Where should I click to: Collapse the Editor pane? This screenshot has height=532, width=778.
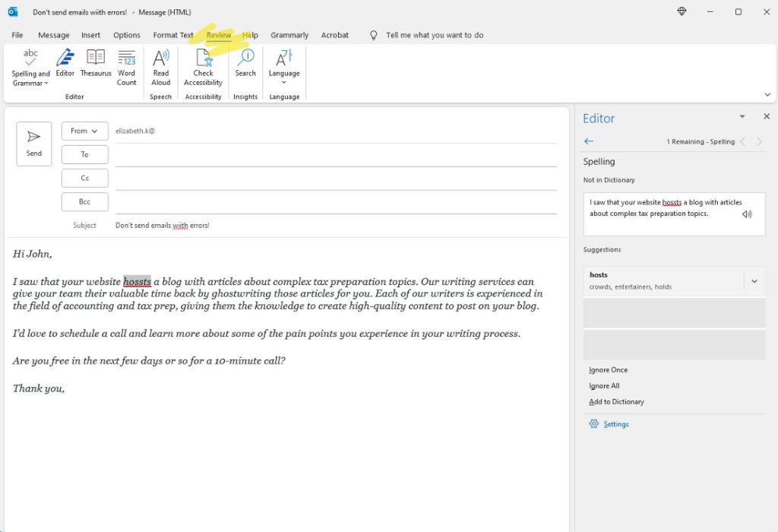pyautogui.click(x=742, y=116)
